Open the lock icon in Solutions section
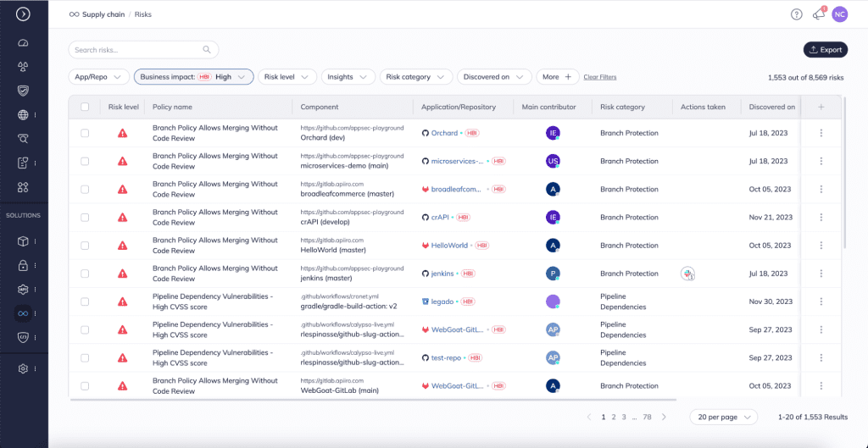Image resolution: width=868 pixels, height=448 pixels. (x=23, y=265)
